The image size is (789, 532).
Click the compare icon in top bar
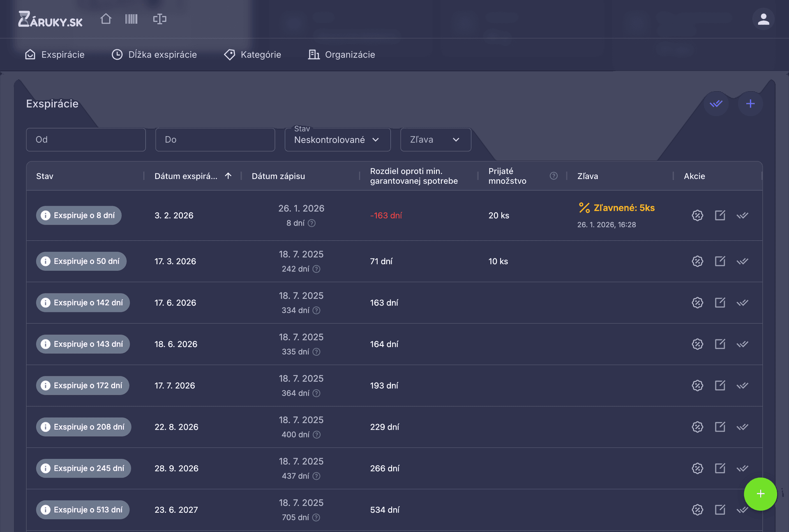(x=159, y=19)
